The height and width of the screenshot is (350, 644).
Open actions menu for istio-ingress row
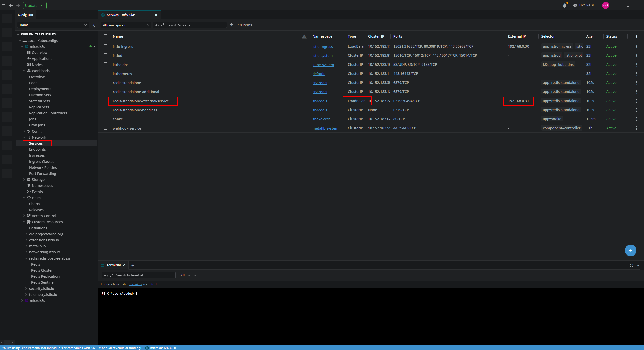pyautogui.click(x=637, y=46)
